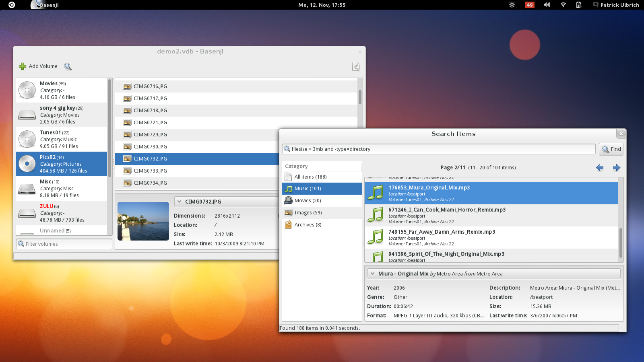The width and height of the screenshot is (644, 362).
Task: Go to previous results page arrow
Action: [600, 168]
